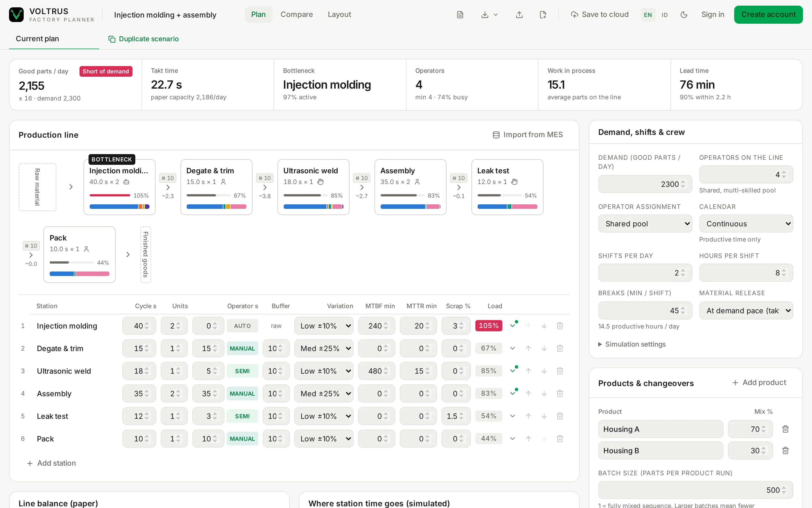This screenshot has height=508, width=812.
Task: Remove Housing B product with trash icon
Action: pyautogui.click(x=785, y=450)
